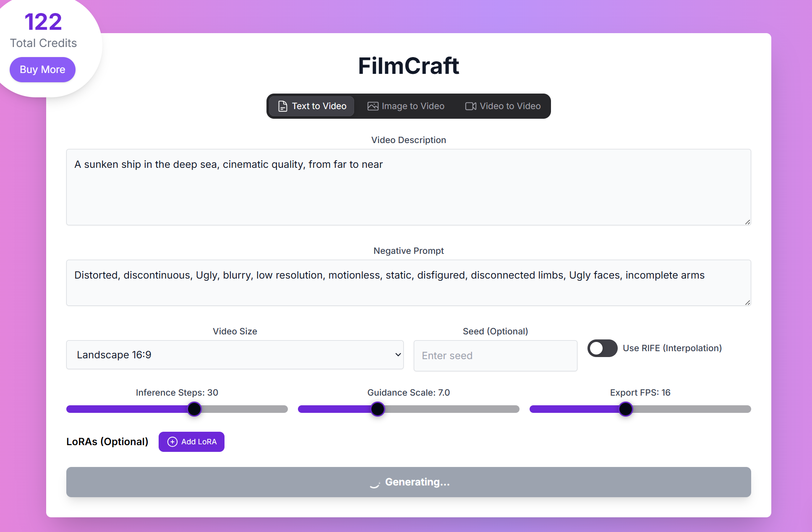Click the 122 total credits number

click(x=43, y=22)
